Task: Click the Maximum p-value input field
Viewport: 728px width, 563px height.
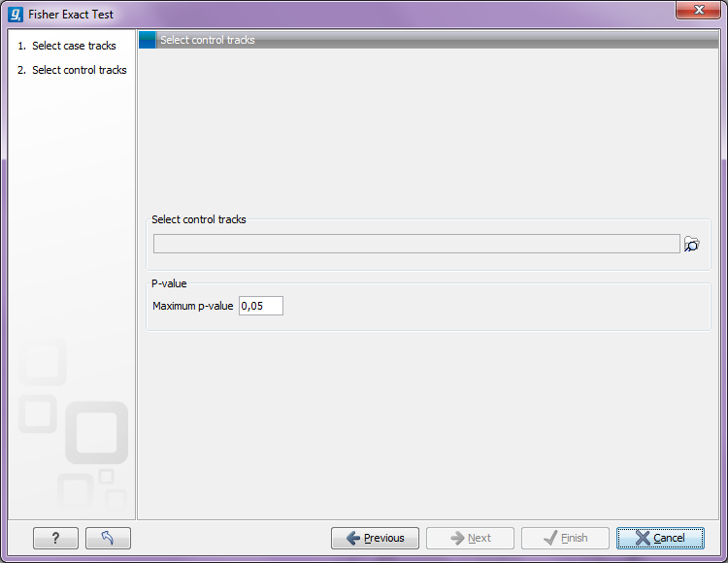Action: [x=261, y=306]
